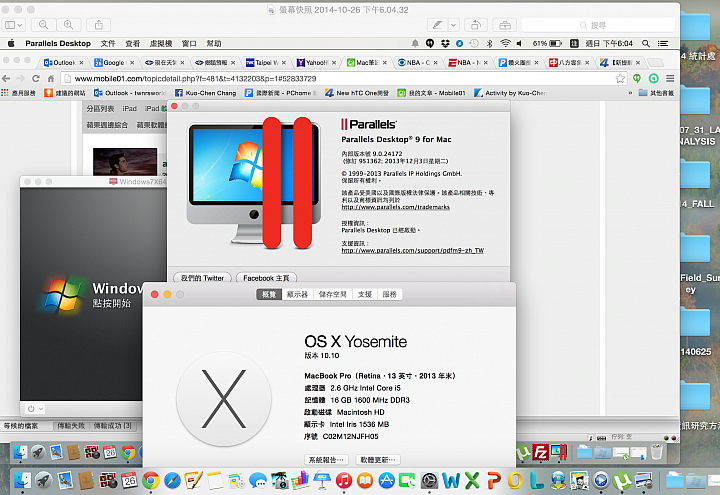The image size is (720, 495).
Task: Open the power dropdown in Windows7 VM window
Action: coord(35,408)
